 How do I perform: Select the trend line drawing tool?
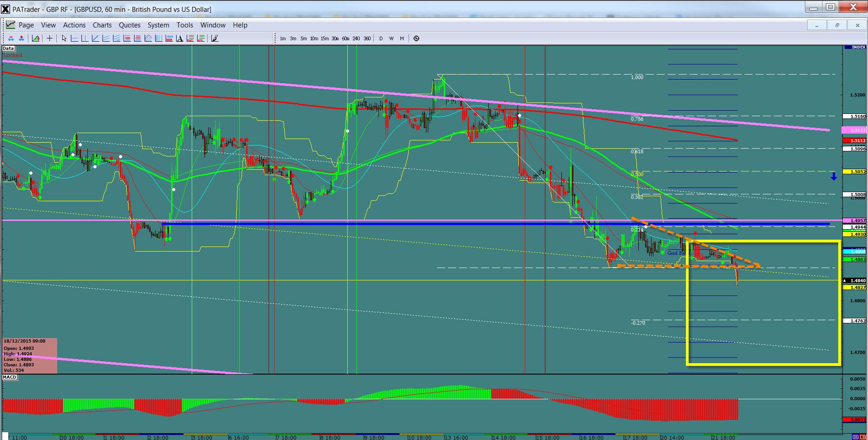[x=95, y=38]
